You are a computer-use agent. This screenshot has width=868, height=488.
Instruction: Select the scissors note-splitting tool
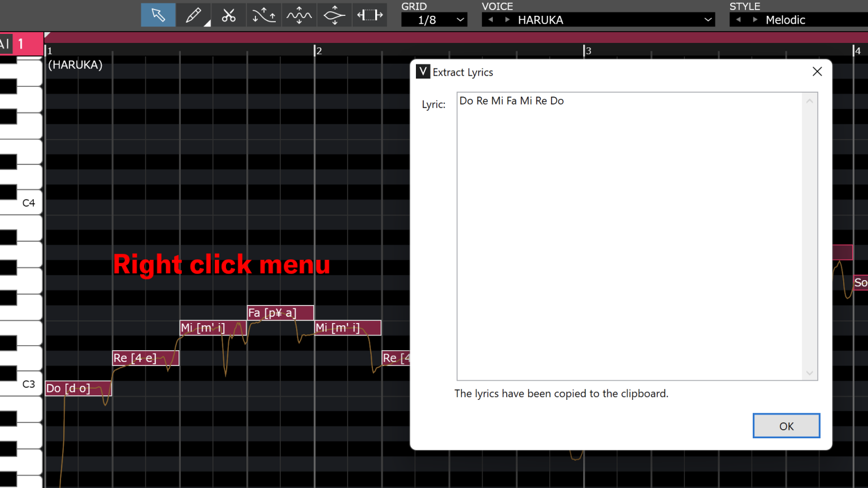228,15
